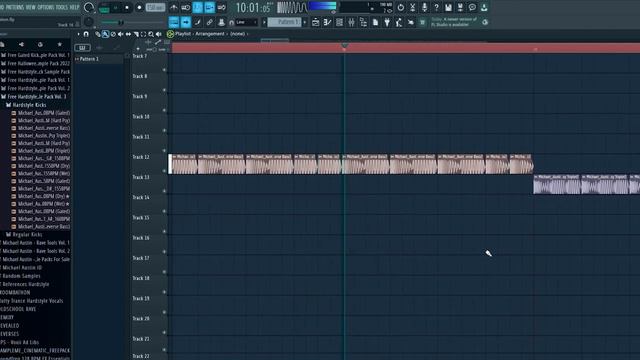Toggle the overdub/blend recording button
Image resolution: width=640 pixels, height=360 pixels.
point(209,7)
